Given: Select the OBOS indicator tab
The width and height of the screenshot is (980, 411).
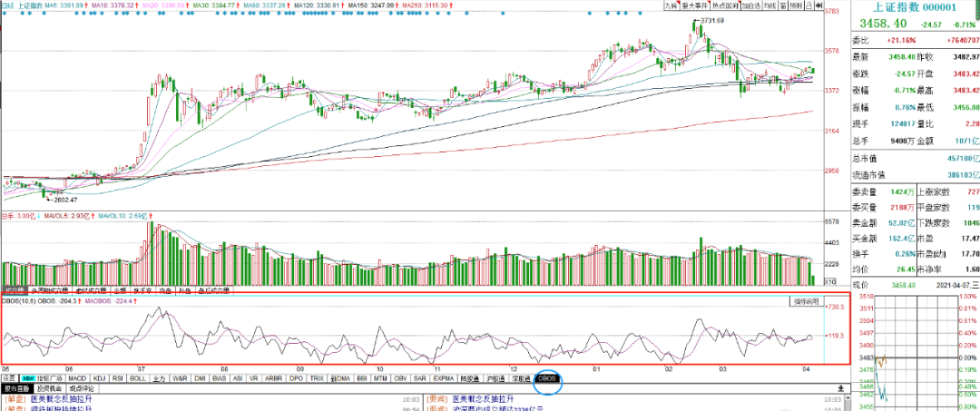Looking at the screenshot, I should click(x=547, y=378).
